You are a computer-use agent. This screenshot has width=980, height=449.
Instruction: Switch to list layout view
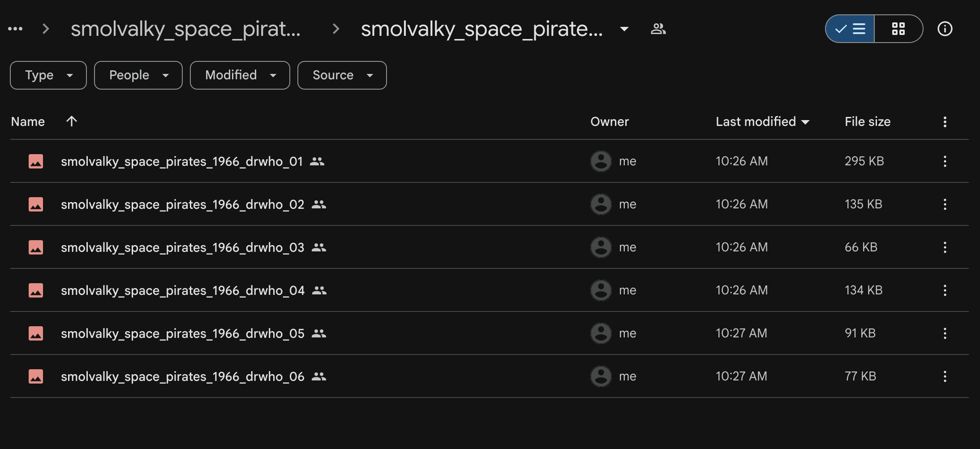(850, 29)
